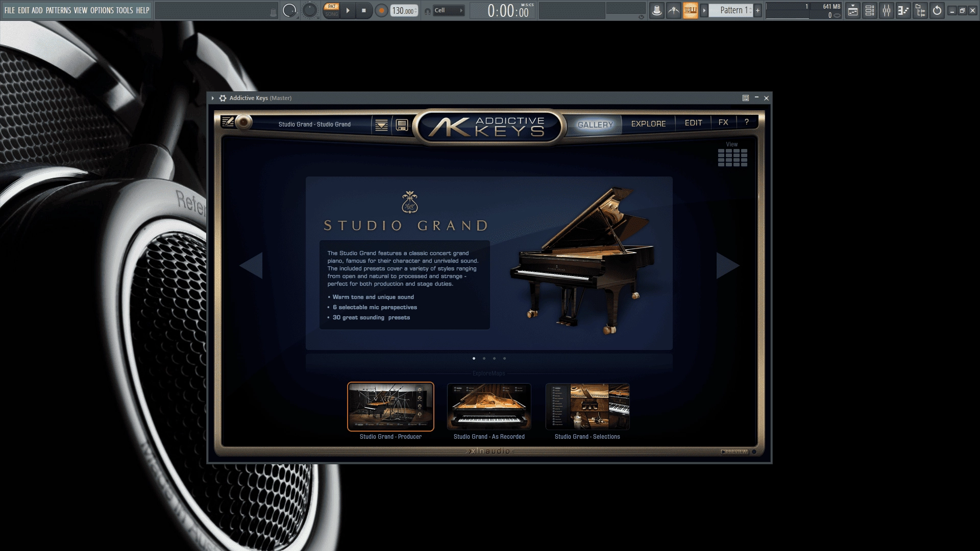Toggle the step edit keyboard icon
This screenshot has width=980, height=551.
coord(691,10)
